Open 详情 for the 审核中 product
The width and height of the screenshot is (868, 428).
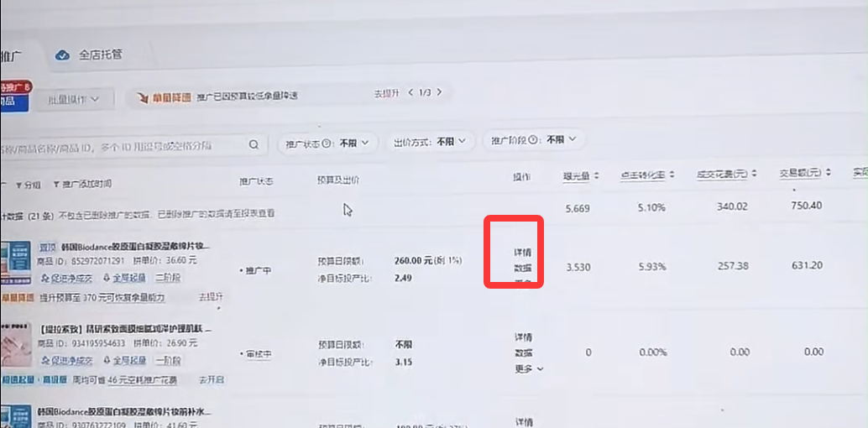(524, 337)
